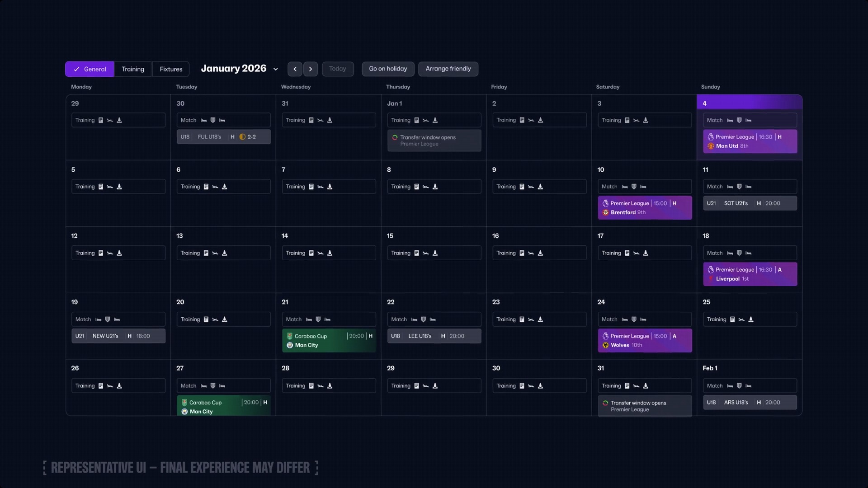
Task: Click the transfer window refresh icon on Jan 1
Action: pyautogui.click(x=395, y=137)
